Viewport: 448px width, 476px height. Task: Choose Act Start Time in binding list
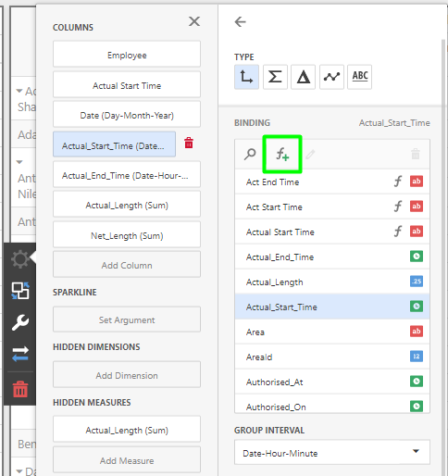(x=332, y=207)
